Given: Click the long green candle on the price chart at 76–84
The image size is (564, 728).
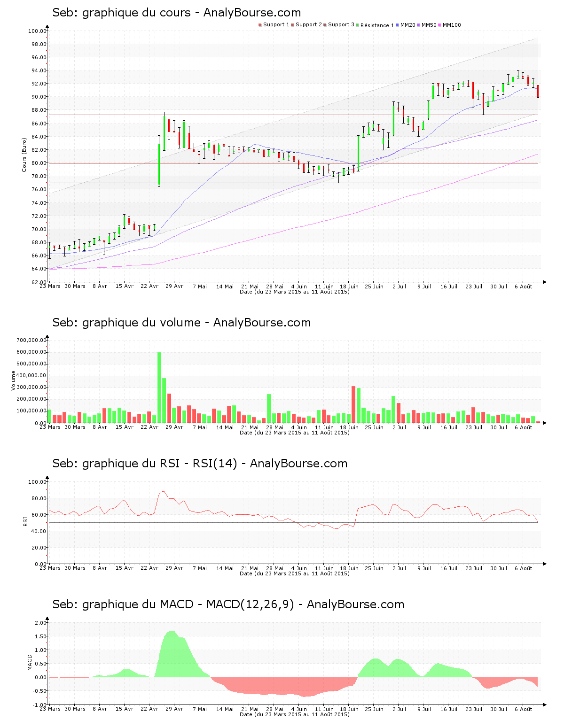Looking at the screenshot, I should coord(159,161).
